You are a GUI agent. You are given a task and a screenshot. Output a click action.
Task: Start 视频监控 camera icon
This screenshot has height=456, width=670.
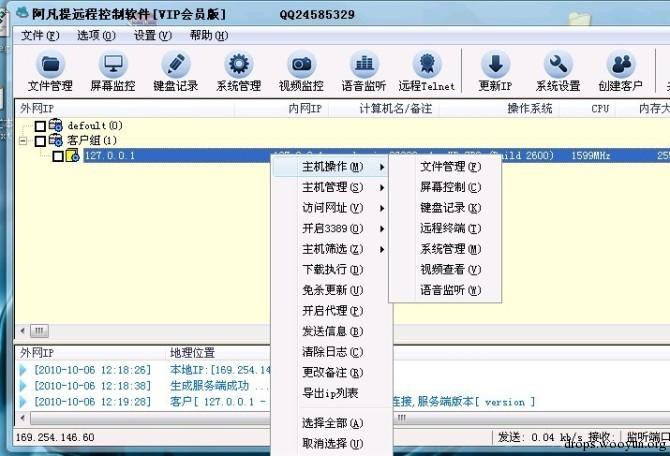[x=300, y=72]
